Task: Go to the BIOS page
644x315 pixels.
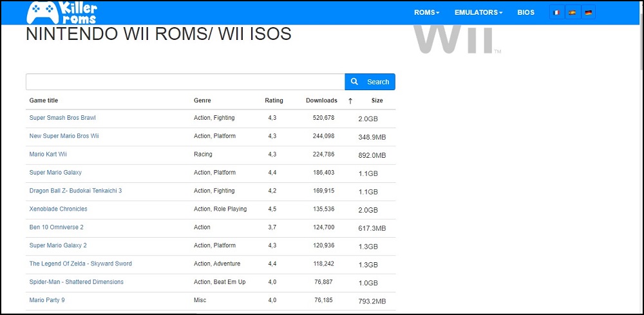Action: pyautogui.click(x=526, y=12)
